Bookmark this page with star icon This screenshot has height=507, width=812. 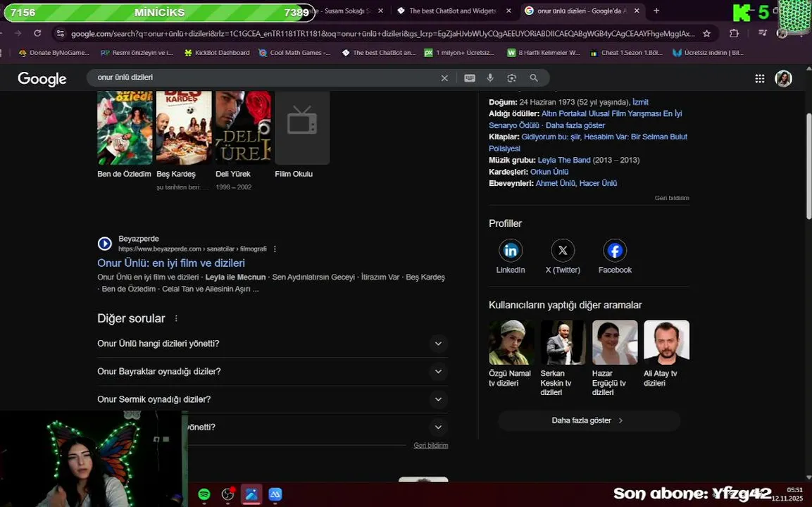point(707,33)
